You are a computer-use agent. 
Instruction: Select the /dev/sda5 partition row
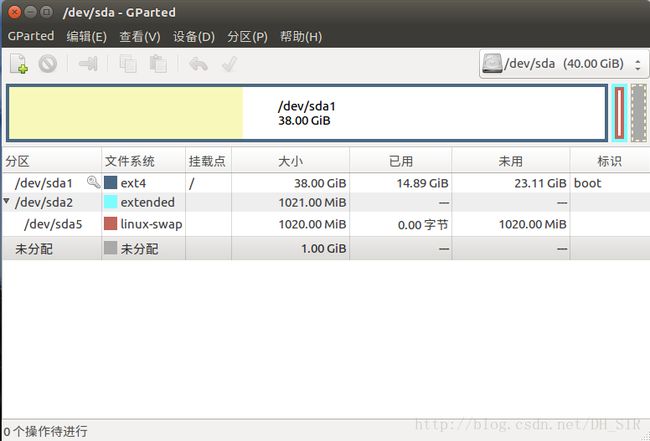point(326,224)
